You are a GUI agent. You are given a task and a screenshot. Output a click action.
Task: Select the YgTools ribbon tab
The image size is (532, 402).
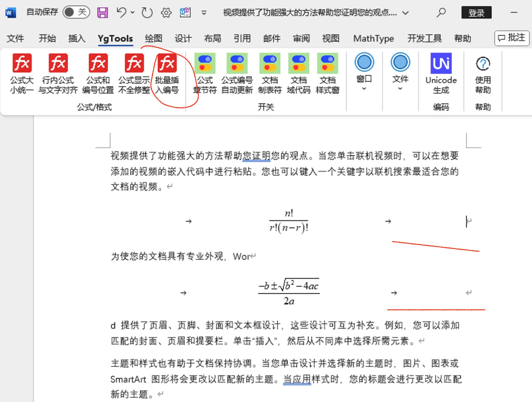coord(115,38)
